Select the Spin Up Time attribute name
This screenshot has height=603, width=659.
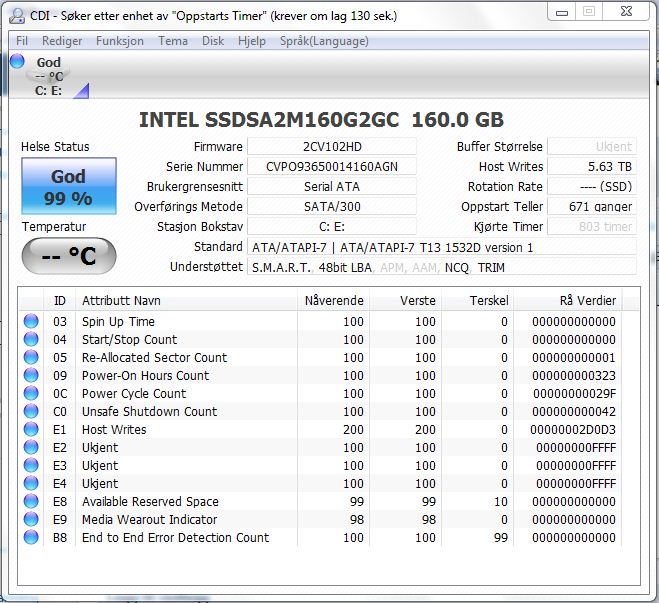coord(118,321)
